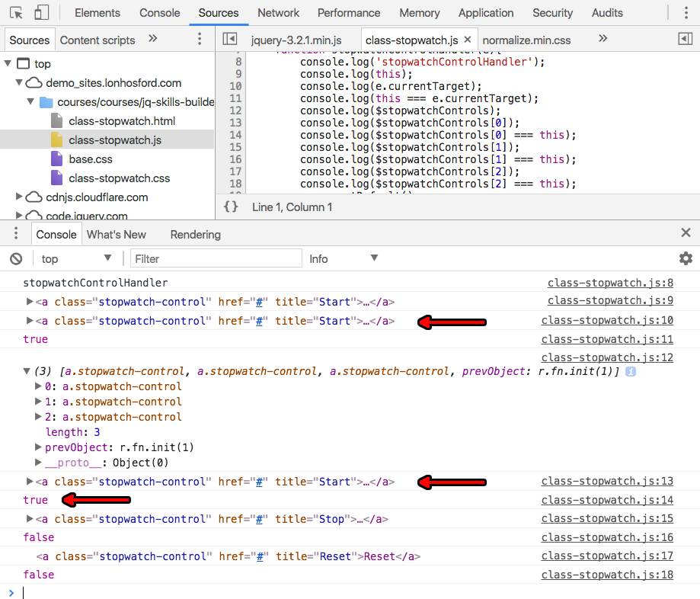
Task: Expand the __proto__ property
Action: [38, 463]
